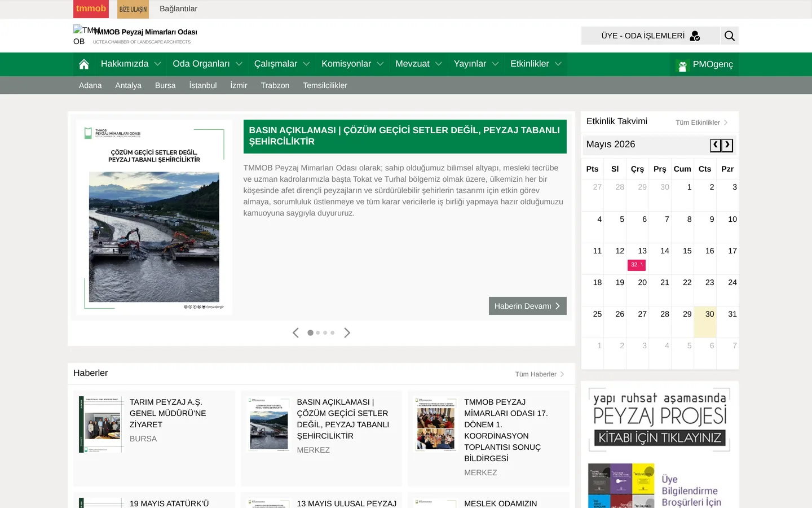Screen dimensions: 812x508
Task: Open the search magnifier icon
Action: [730, 36]
